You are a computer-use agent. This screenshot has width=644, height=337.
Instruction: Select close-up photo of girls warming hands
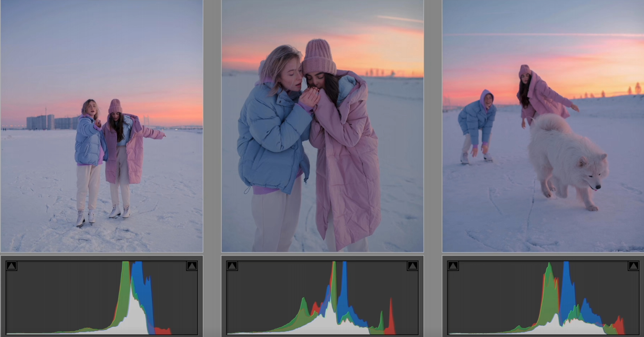click(x=323, y=126)
